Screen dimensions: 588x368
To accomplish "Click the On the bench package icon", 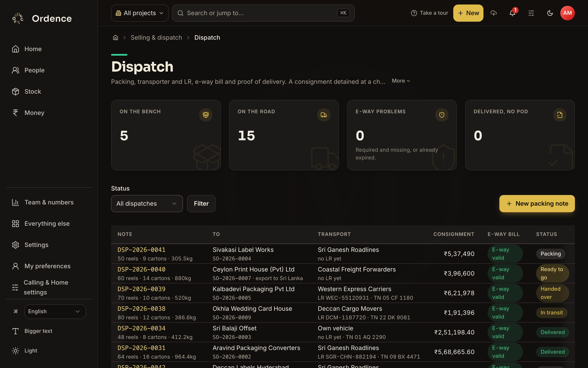I will pyautogui.click(x=206, y=115).
